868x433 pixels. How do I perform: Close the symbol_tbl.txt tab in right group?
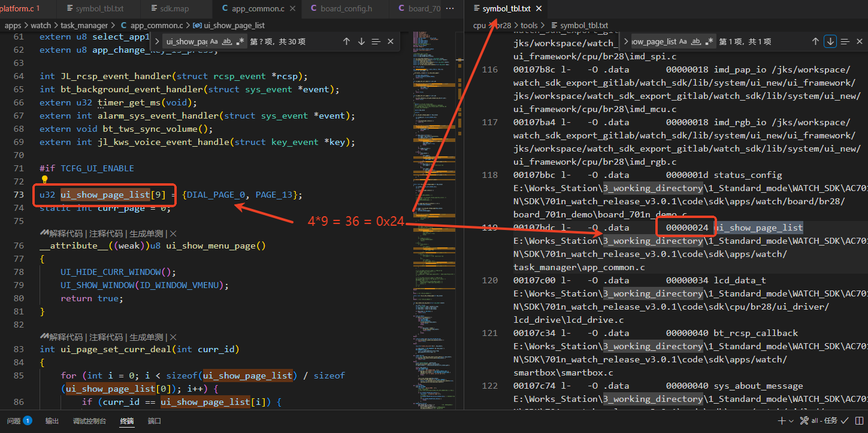[539, 8]
